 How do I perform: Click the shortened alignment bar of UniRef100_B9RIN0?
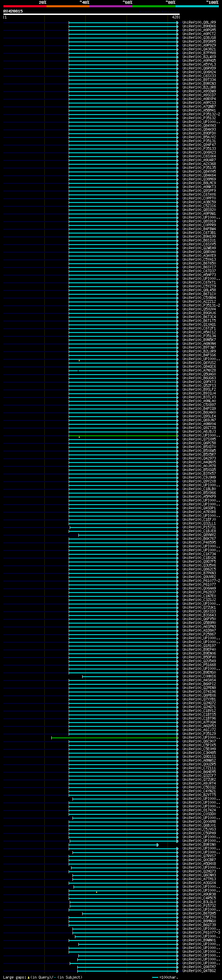coord(114,845)
